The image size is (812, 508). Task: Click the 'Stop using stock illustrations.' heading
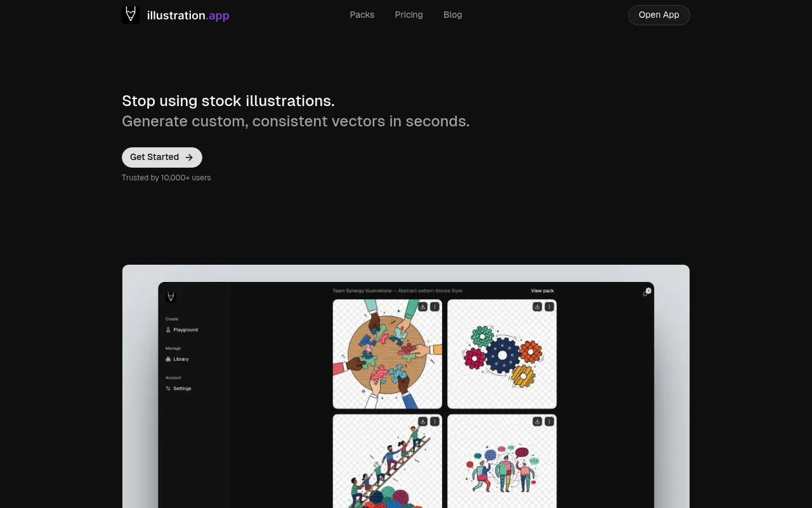[x=228, y=101]
